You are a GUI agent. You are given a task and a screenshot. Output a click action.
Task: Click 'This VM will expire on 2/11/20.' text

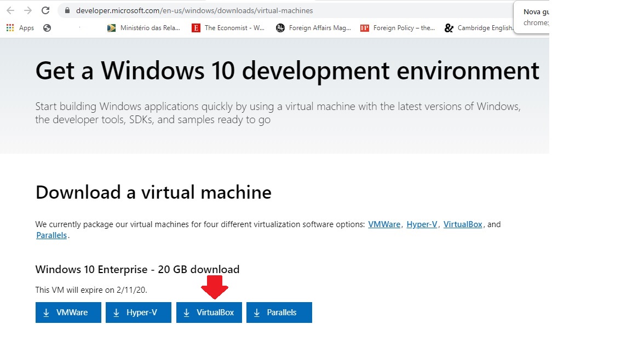pos(91,290)
